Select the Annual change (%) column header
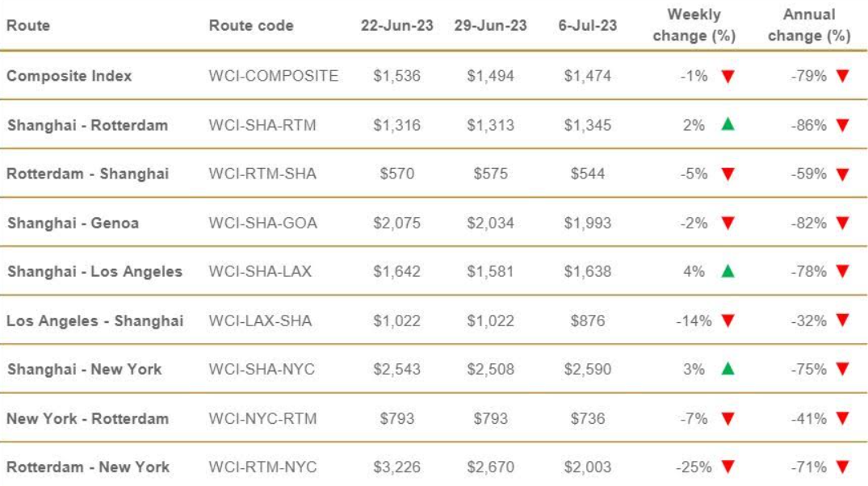The width and height of the screenshot is (868, 486). click(809, 25)
